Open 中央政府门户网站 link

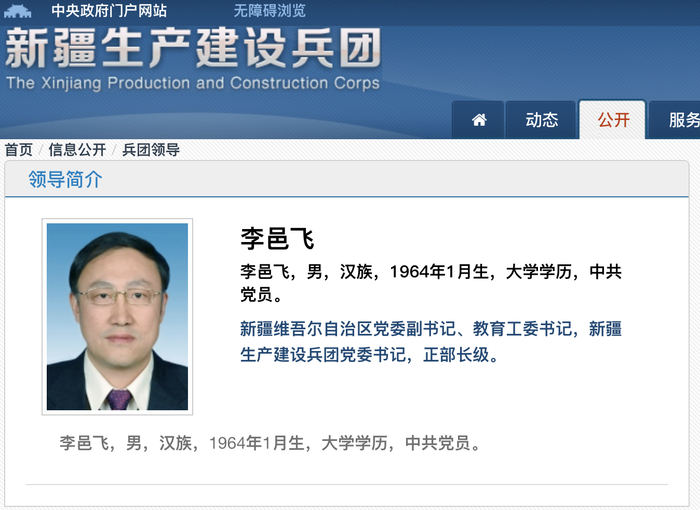click(109, 11)
